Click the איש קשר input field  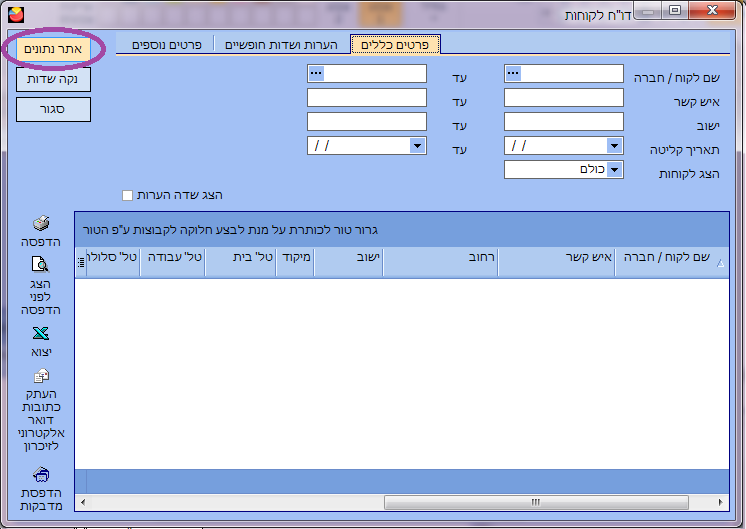click(564, 98)
